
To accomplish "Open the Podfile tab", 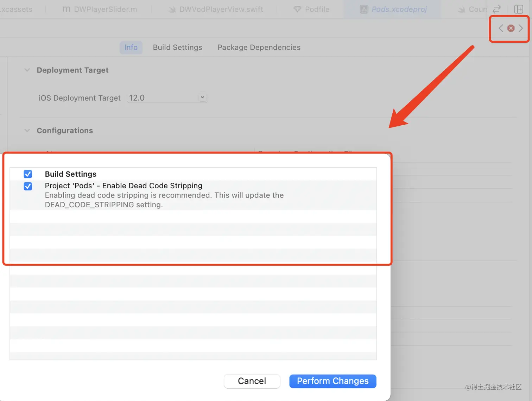I will 311,9.
